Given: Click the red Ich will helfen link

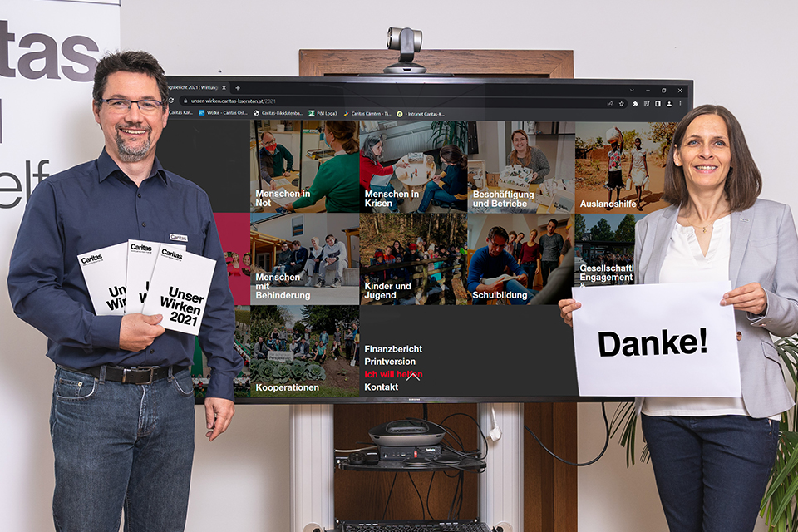Looking at the screenshot, I should click(x=393, y=374).
